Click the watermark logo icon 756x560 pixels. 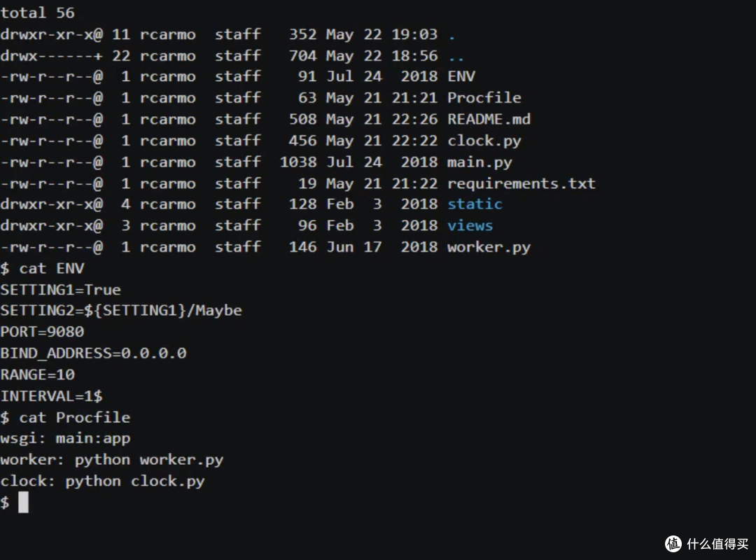(x=673, y=544)
